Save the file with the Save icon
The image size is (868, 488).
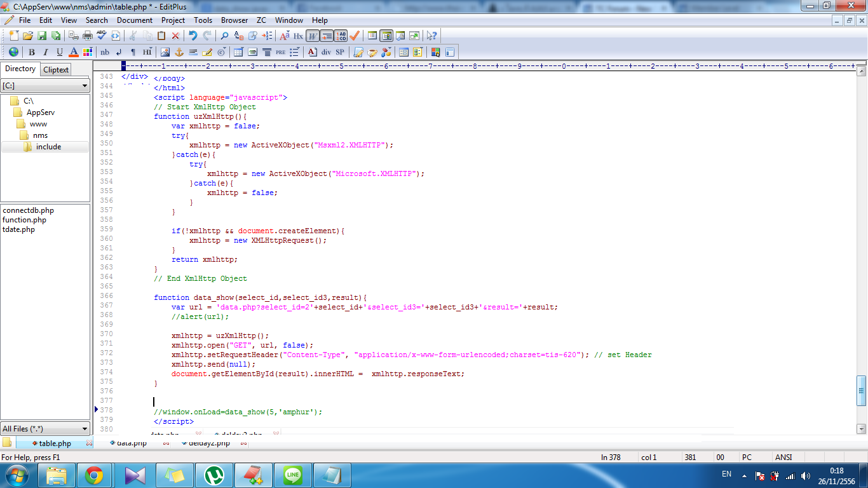coord(42,36)
